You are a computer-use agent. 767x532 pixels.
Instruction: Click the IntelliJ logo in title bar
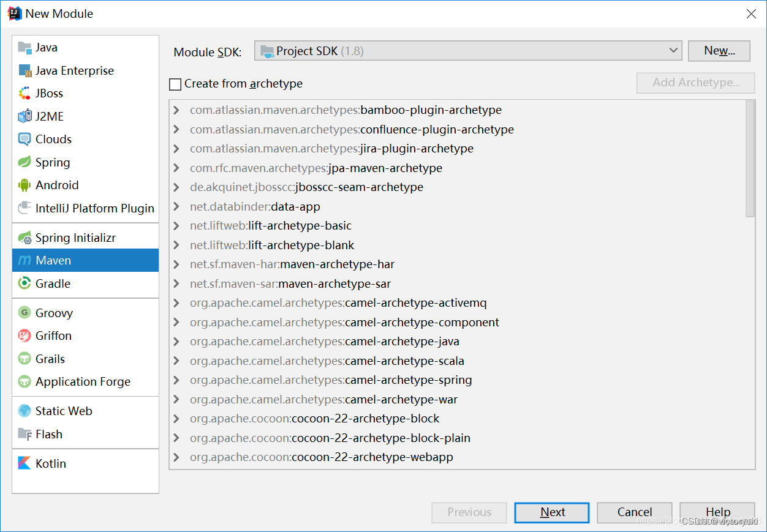(14, 13)
